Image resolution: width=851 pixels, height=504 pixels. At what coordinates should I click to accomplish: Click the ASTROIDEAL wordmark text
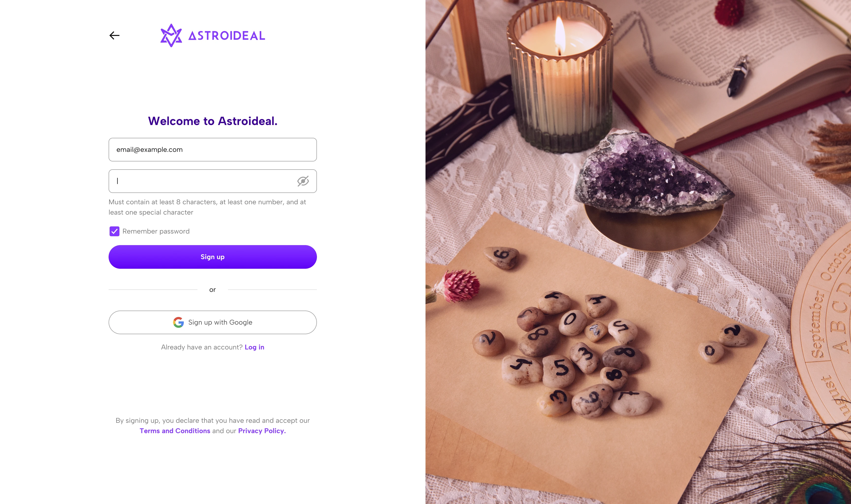(227, 36)
